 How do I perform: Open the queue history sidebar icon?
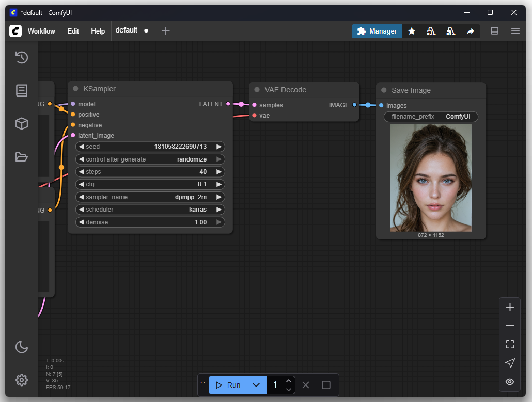pos(21,57)
